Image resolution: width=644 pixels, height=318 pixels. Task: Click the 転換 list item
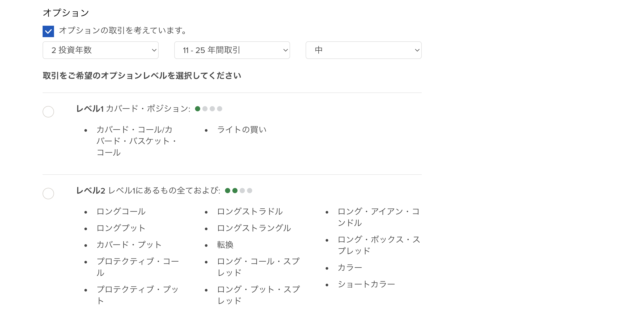[x=225, y=245]
